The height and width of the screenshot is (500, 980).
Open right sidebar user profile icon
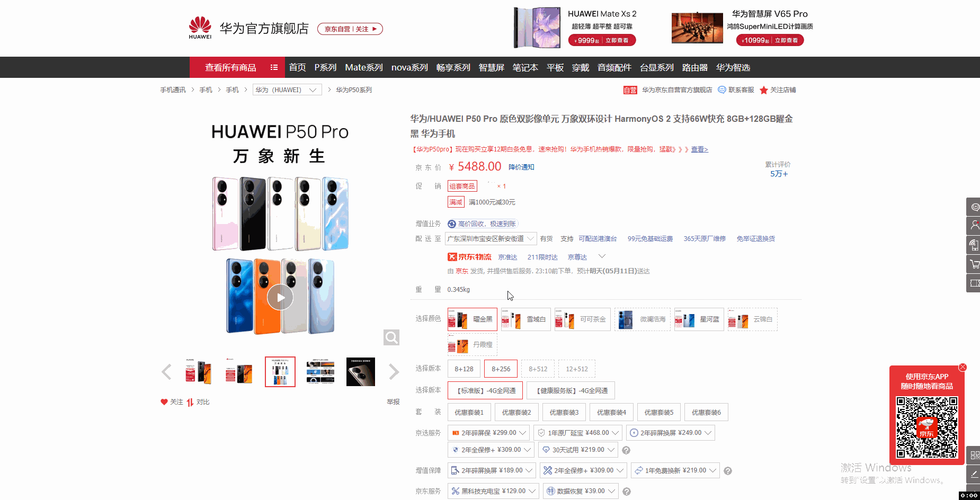[x=974, y=226]
